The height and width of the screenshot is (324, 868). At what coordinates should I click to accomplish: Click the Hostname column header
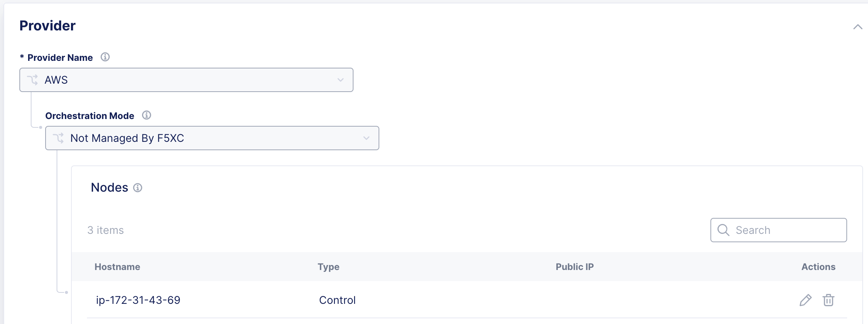tap(118, 267)
